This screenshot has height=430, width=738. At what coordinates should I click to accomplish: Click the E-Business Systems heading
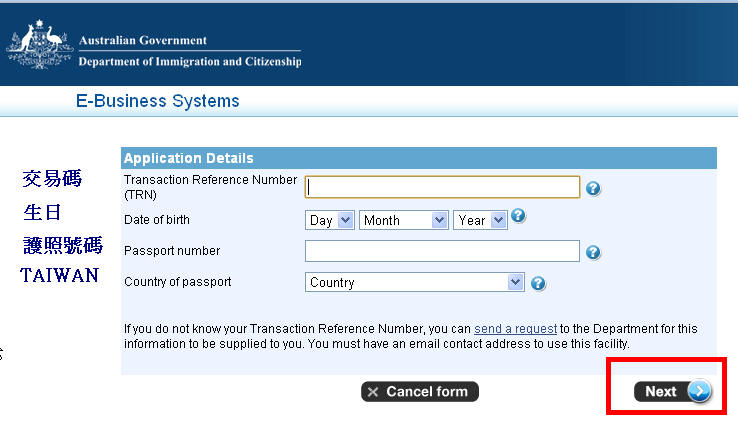(158, 101)
